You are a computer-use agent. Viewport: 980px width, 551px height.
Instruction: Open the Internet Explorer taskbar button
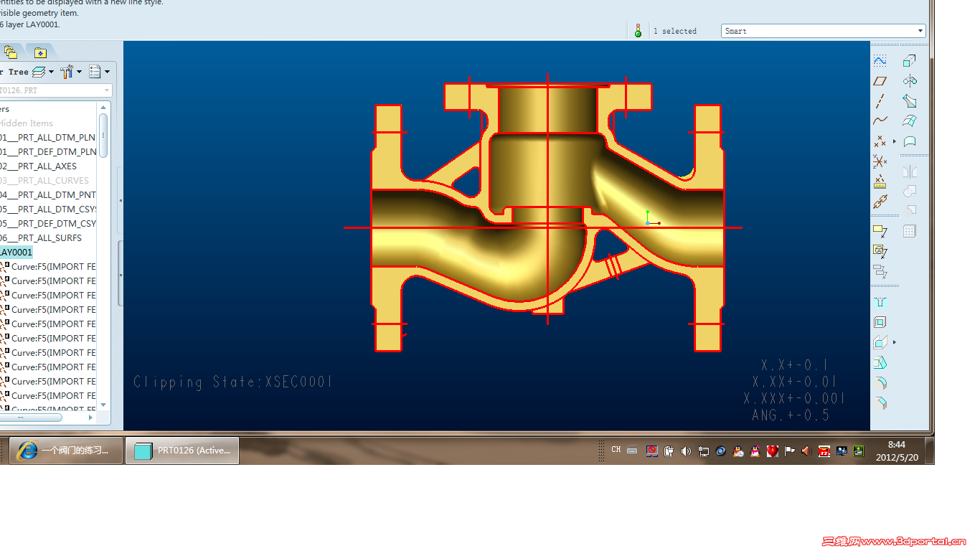pyautogui.click(x=66, y=451)
